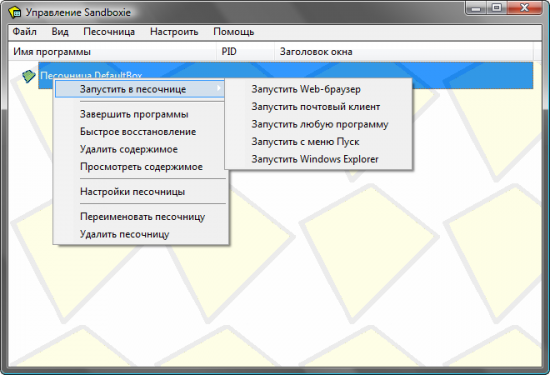Select Удалить содержимое

141,149
